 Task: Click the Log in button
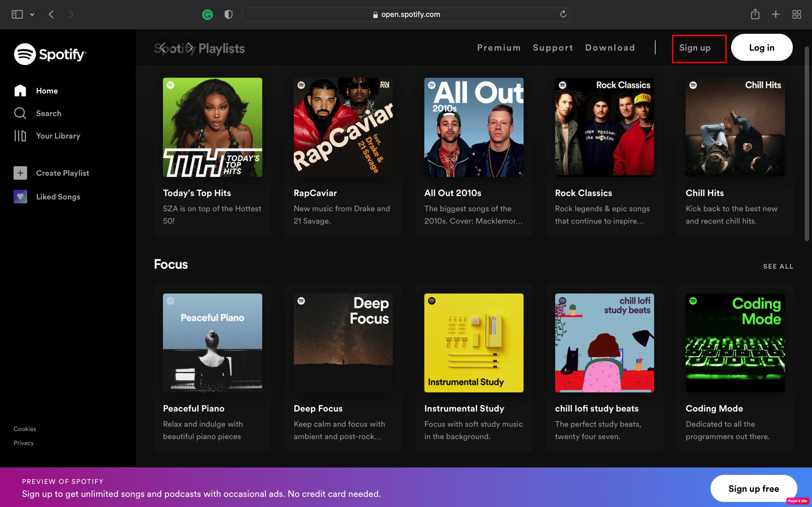click(761, 47)
